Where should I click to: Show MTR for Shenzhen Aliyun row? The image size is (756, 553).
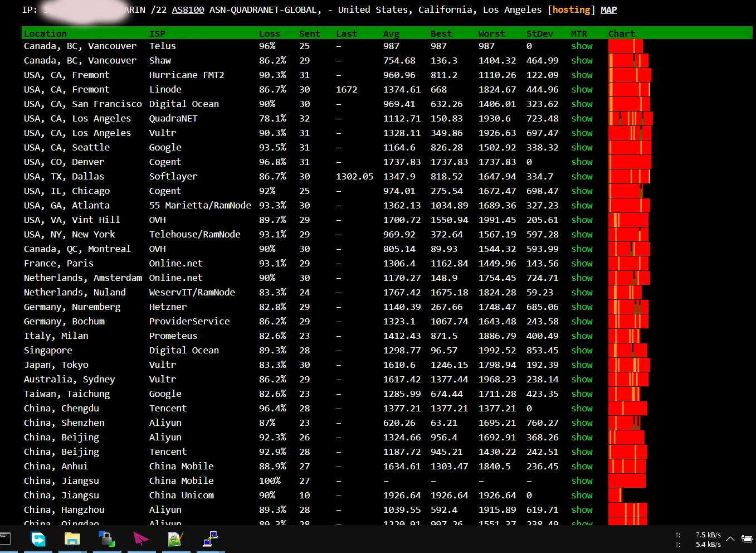(x=582, y=423)
